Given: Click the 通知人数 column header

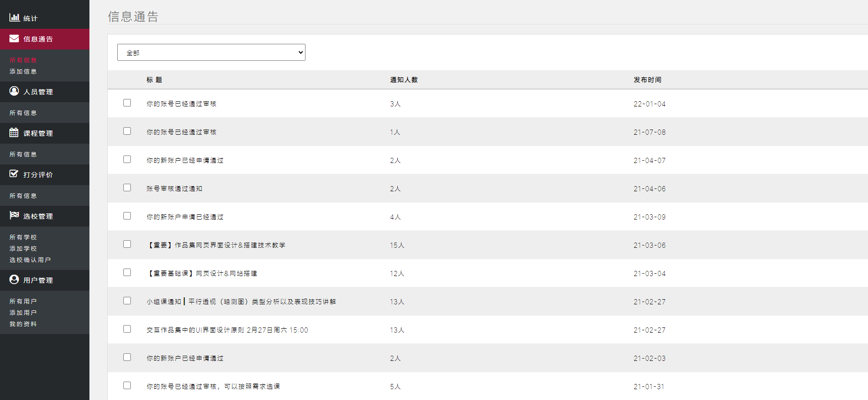Looking at the screenshot, I should tap(404, 80).
